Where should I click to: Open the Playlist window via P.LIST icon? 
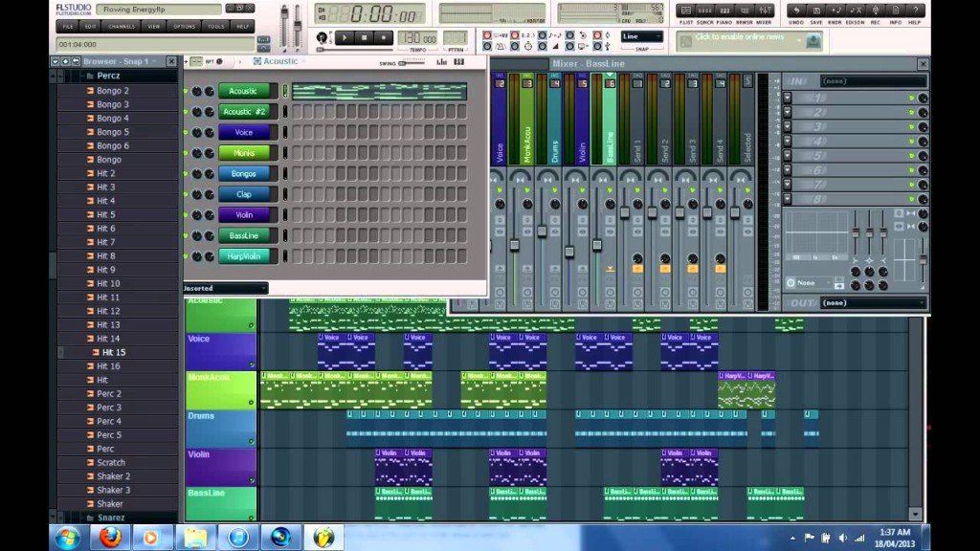pos(685,10)
